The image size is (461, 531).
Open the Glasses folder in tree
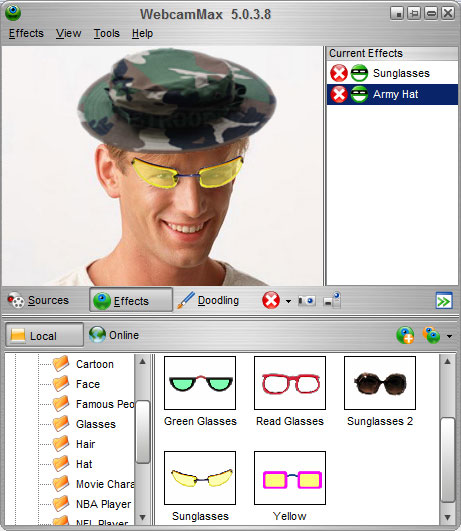96,424
